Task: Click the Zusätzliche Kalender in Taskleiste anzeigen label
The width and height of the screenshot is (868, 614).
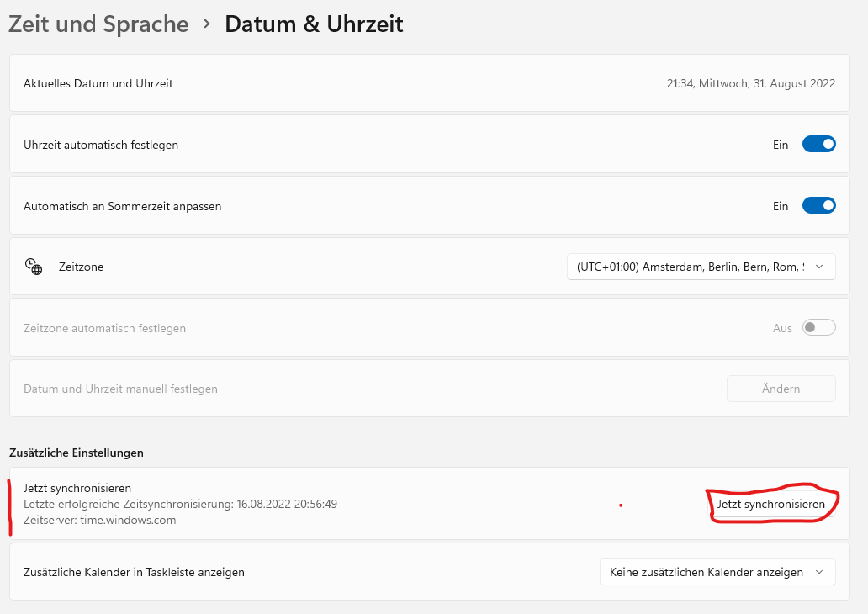Action: tap(134, 572)
